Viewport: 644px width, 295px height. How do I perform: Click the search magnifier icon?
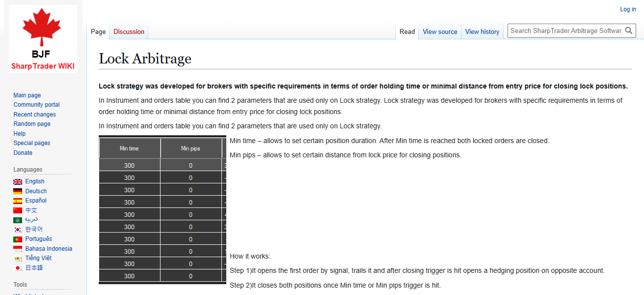pos(629,30)
